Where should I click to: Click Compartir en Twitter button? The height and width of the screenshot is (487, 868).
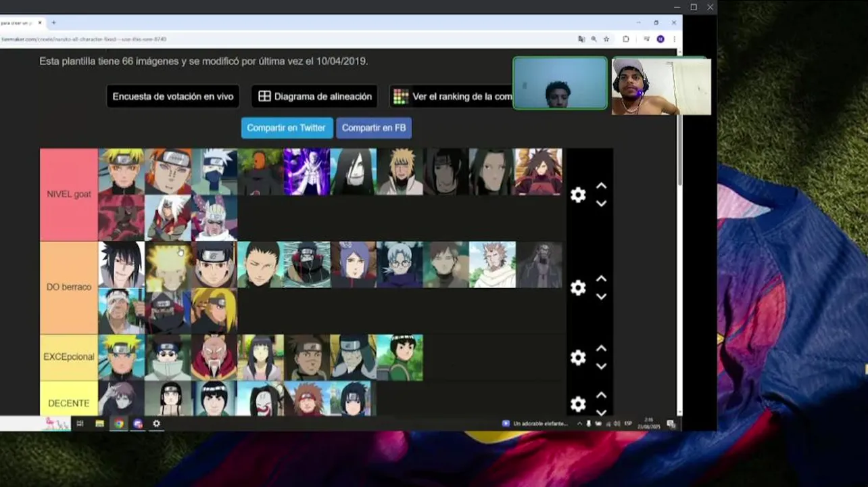point(287,127)
